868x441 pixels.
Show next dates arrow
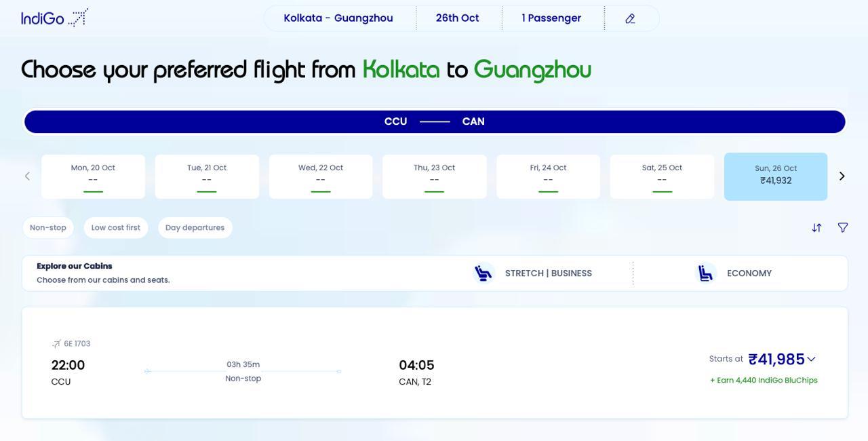pyautogui.click(x=842, y=176)
